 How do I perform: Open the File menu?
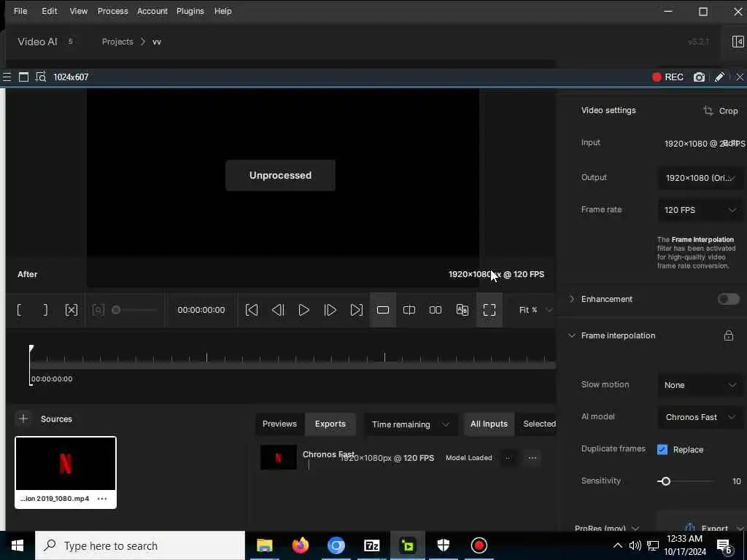point(20,11)
